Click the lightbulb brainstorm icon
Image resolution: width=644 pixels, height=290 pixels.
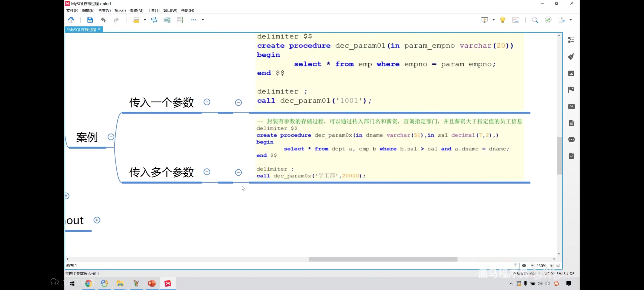pyautogui.click(x=502, y=20)
